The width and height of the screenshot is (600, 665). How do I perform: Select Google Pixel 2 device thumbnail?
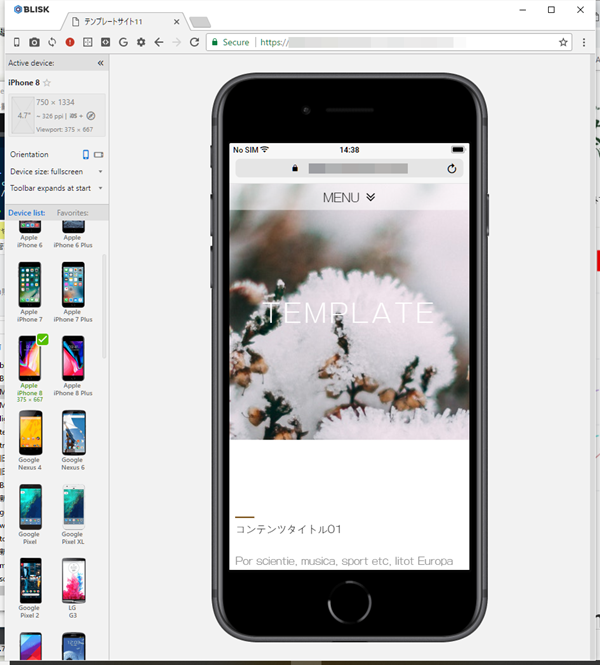click(29, 580)
